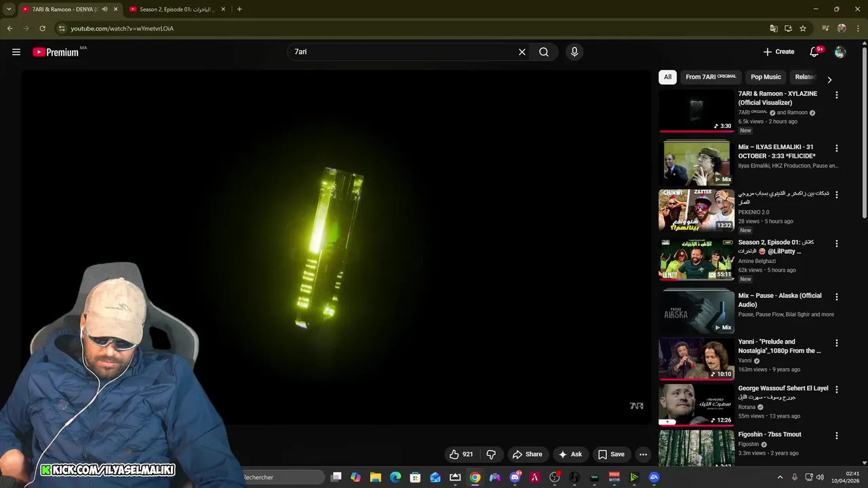Open YouTube account avatar menu
Image resolution: width=868 pixels, height=488 pixels.
coord(840,52)
